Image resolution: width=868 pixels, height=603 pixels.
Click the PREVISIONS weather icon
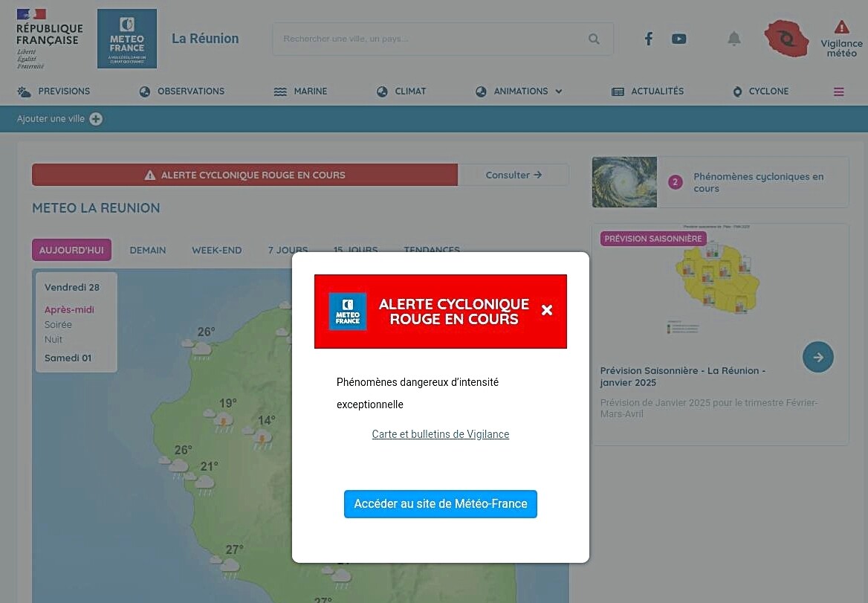pos(25,92)
